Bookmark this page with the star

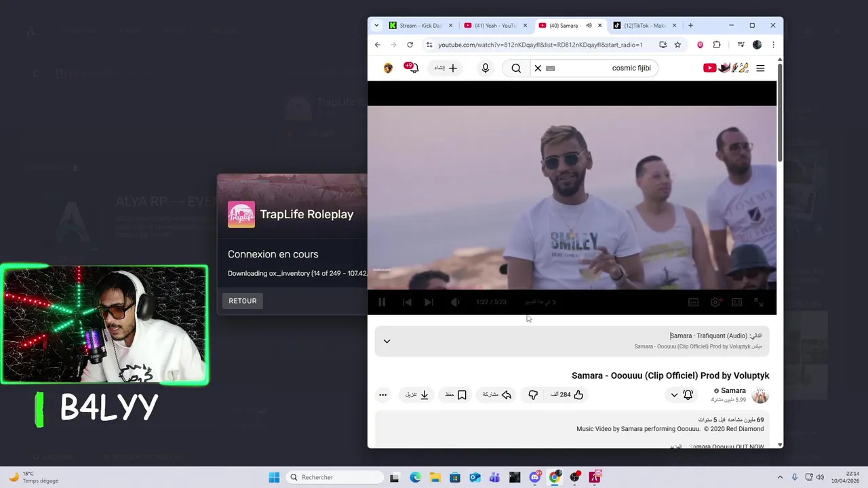pos(677,45)
